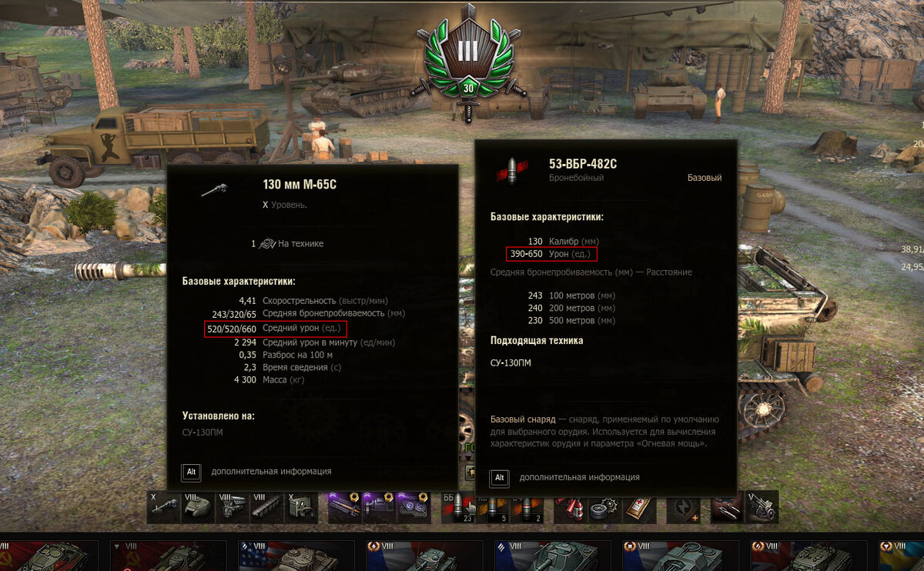The height and width of the screenshot is (571, 924).
Task: Open the first aid kit consumable slot
Action: [x=638, y=508]
